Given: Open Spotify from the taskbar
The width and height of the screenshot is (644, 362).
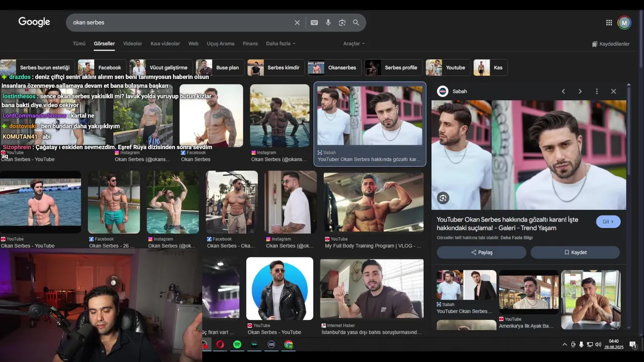Looking at the screenshot, I should click(x=237, y=344).
